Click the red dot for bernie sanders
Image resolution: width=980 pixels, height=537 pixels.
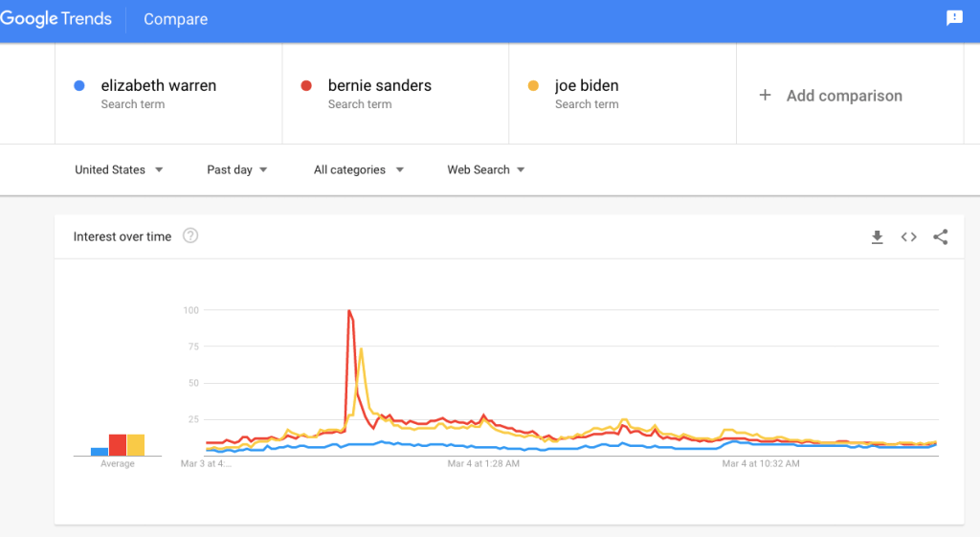pos(306,86)
